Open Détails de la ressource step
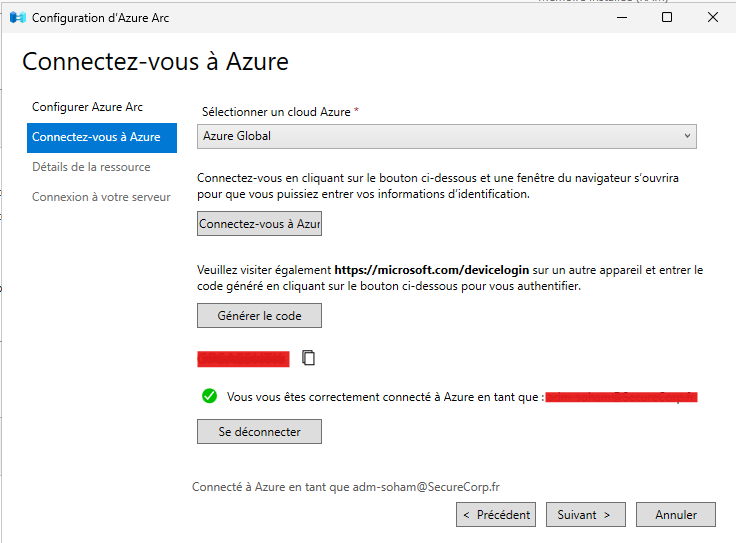Viewport: 736px width, 543px height. (x=91, y=167)
